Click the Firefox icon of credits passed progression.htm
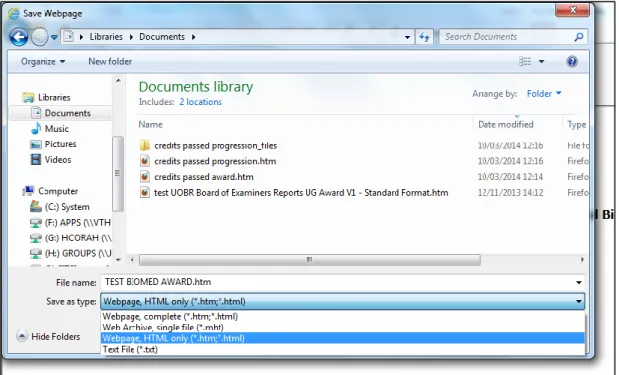 145,161
